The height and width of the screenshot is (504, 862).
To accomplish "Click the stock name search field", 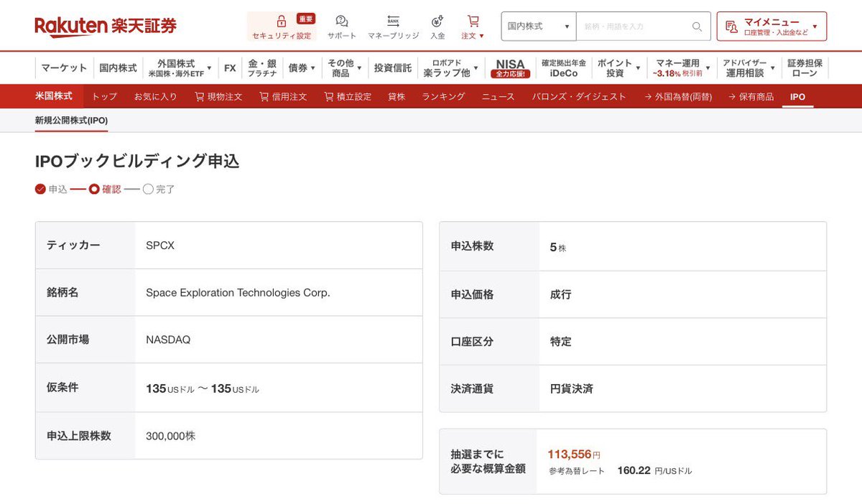I will [634, 27].
